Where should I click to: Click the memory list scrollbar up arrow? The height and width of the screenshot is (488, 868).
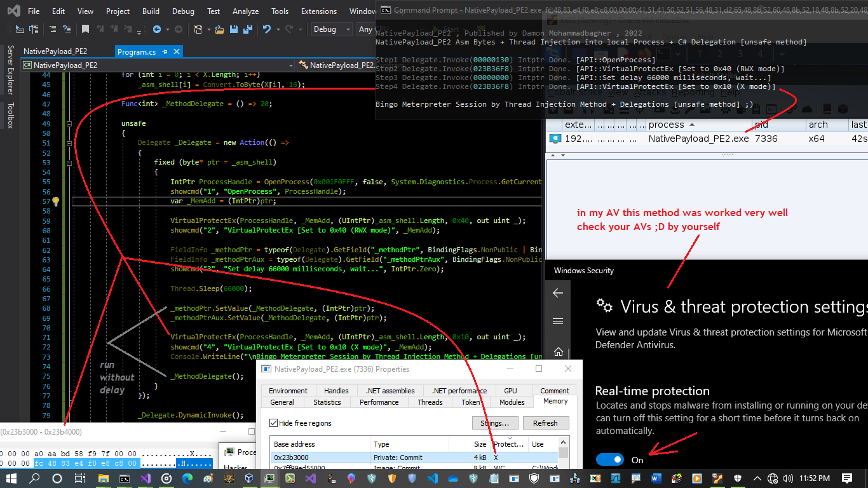click(x=563, y=442)
